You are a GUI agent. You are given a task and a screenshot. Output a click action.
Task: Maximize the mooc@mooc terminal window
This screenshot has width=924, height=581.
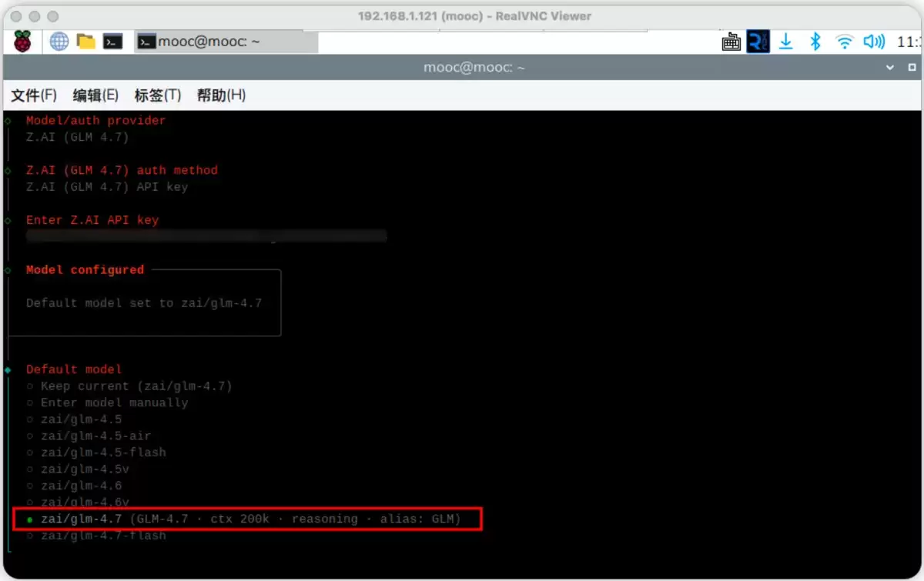pos(911,68)
